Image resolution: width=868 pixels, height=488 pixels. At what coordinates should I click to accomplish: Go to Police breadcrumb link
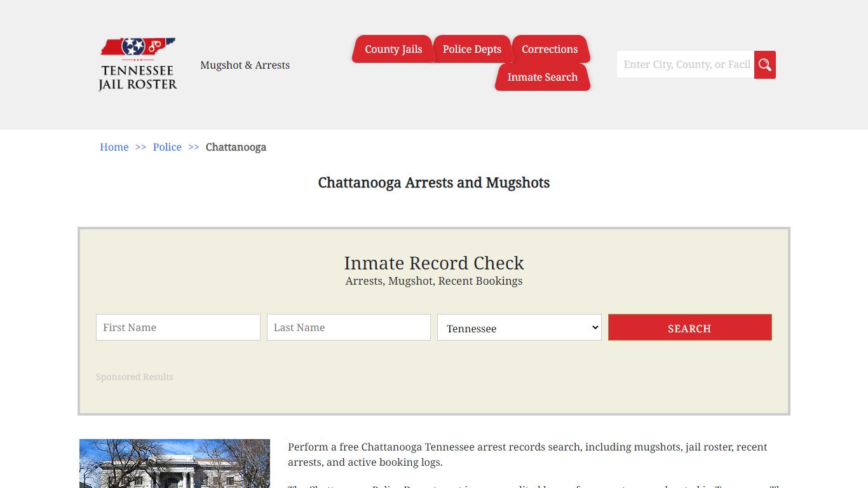167,147
